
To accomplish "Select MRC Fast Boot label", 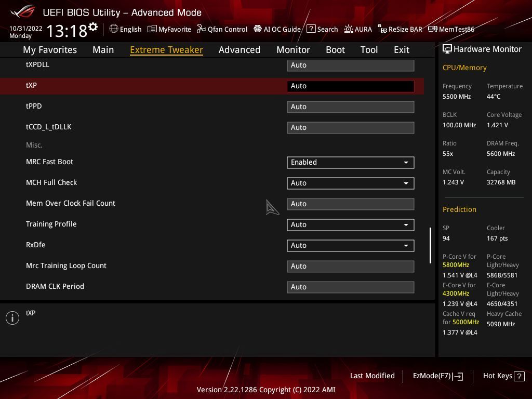I will [x=49, y=162].
